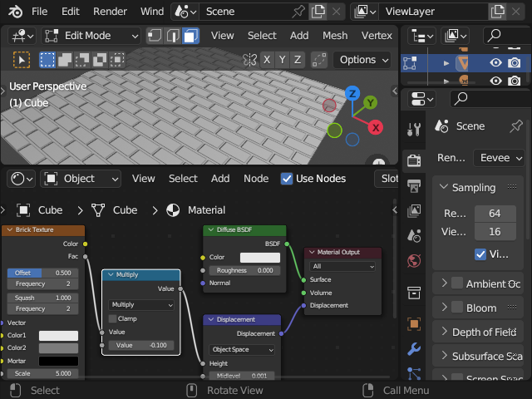Viewport: 532px width, 399px height.
Task: Click the new scene copy icon
Action: 318,12
